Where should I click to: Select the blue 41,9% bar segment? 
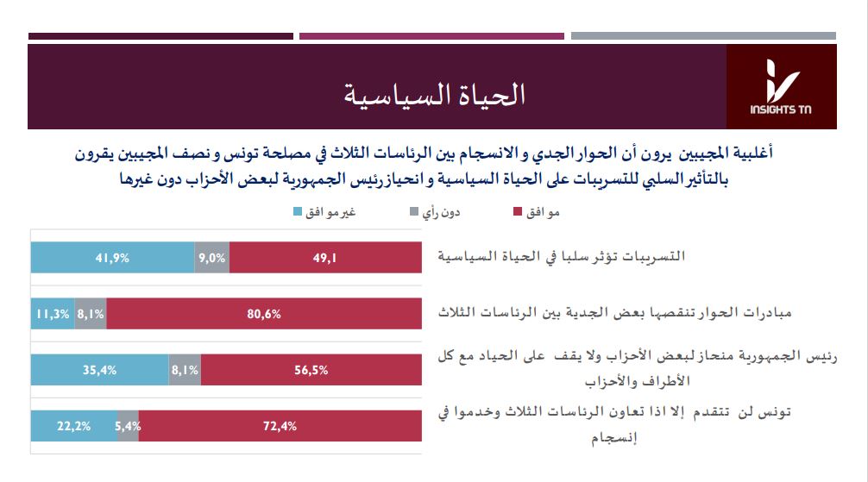coord(112,257)
